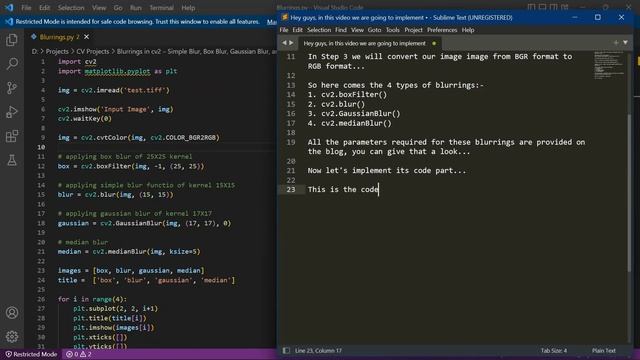Screen dimensions: 640x360
Task: Click line number 23 in Sublime gutter
Action: pos(290,189)
